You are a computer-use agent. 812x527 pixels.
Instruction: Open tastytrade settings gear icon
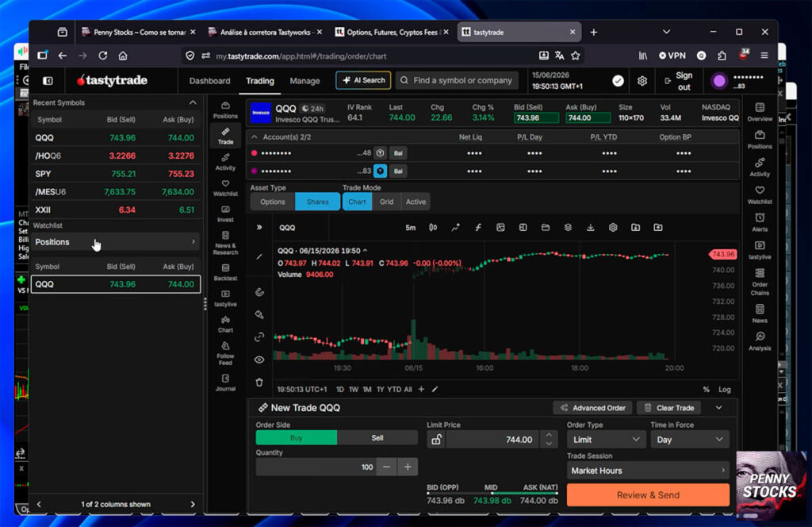(642, 81)
